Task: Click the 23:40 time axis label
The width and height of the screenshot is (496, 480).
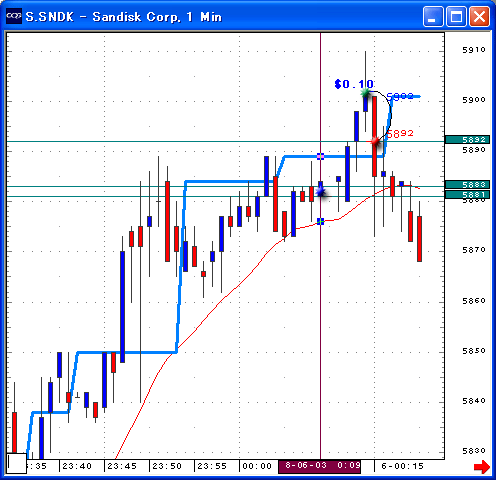Action: 77,466
